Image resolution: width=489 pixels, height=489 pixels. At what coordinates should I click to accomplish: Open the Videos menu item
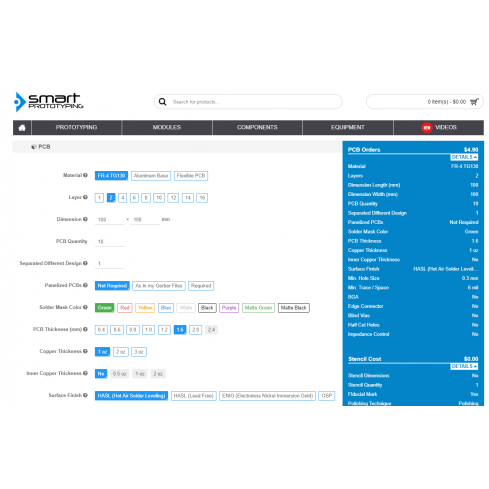pos(439,128)
